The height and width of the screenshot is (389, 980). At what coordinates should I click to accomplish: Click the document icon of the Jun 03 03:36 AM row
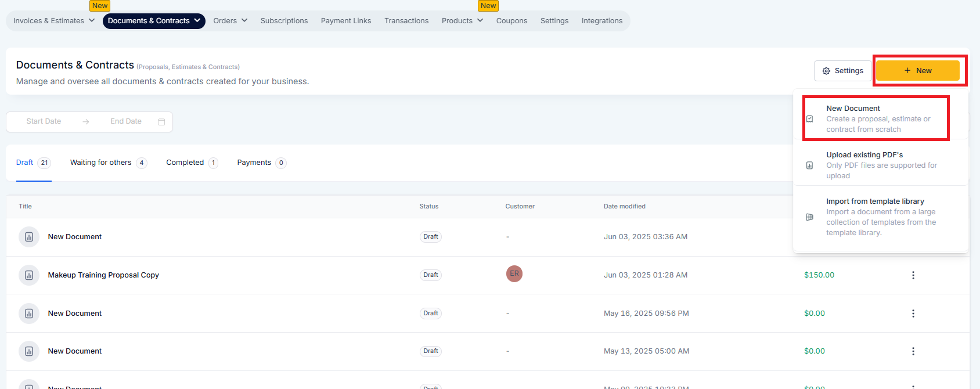29,237
